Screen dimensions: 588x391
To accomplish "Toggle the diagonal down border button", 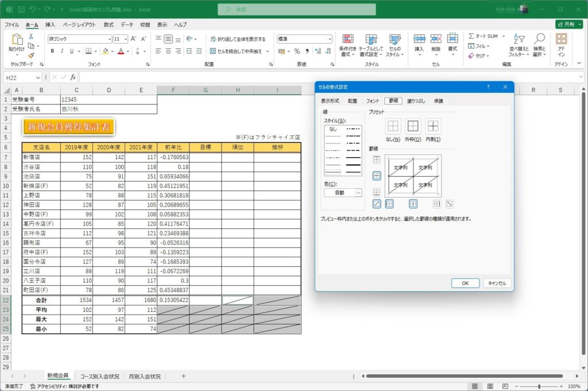I will coord(450,204).
